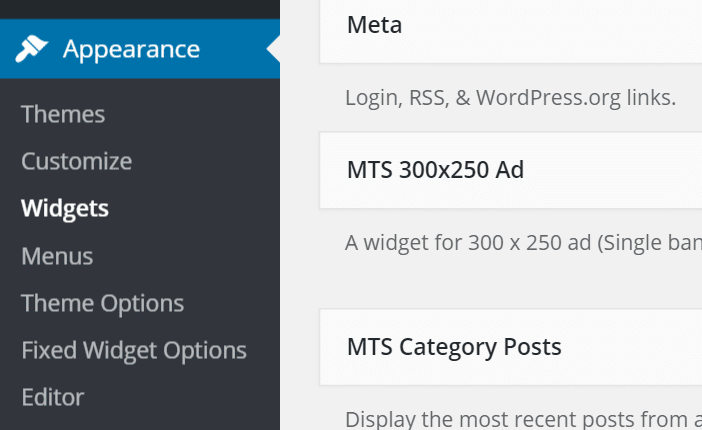Click the 'Display the most recent posts' description
This screenshot has height=430, width=702.
[x=523, y=420]
